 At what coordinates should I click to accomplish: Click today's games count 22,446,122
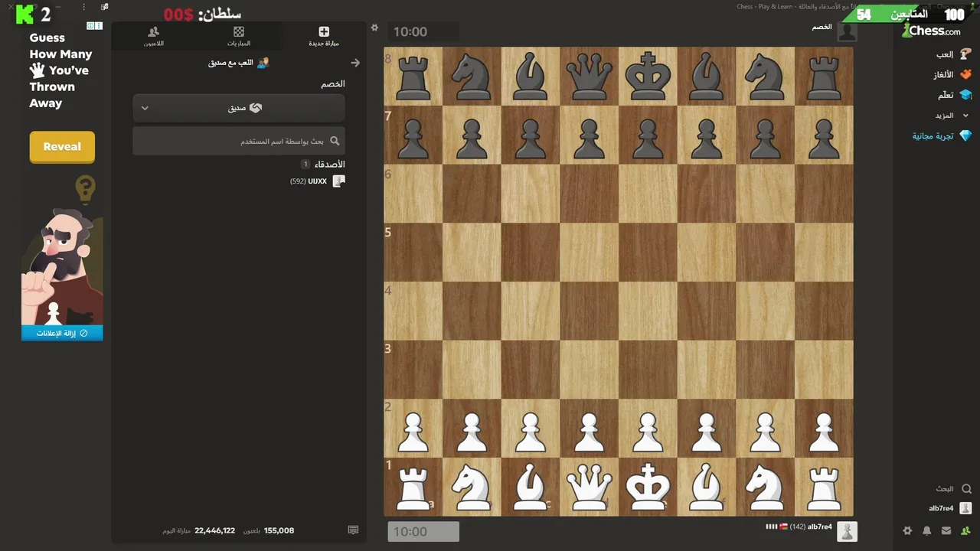click(214, 530)
